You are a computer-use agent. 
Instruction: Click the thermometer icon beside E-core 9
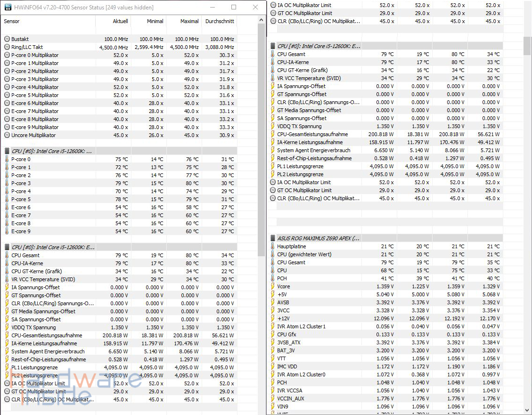coord(7,231)
